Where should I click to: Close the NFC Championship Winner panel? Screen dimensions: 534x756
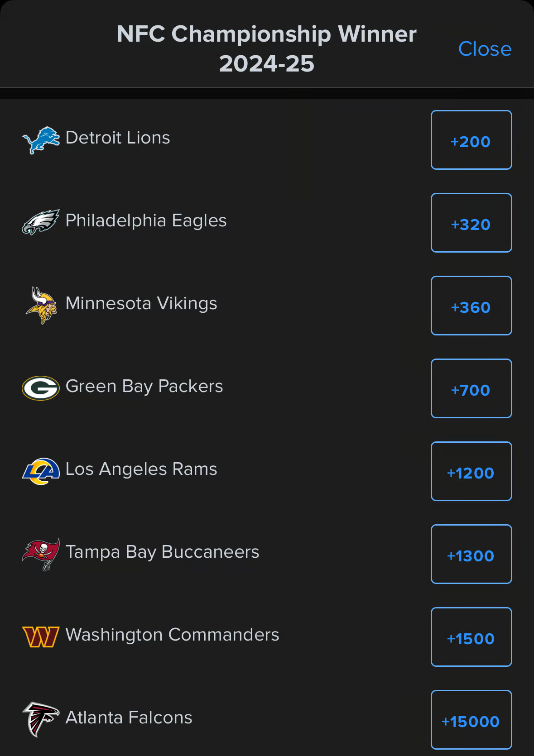(485, 49)
